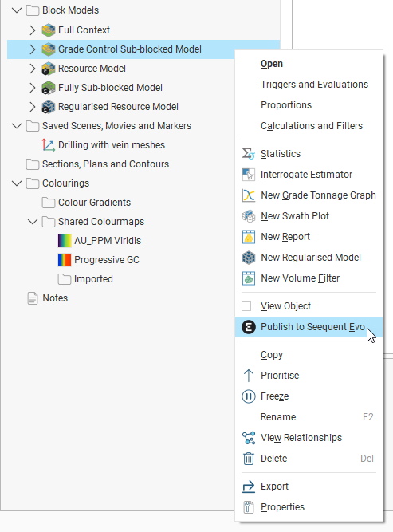Tick the View Object checkbox

point(246,306)
